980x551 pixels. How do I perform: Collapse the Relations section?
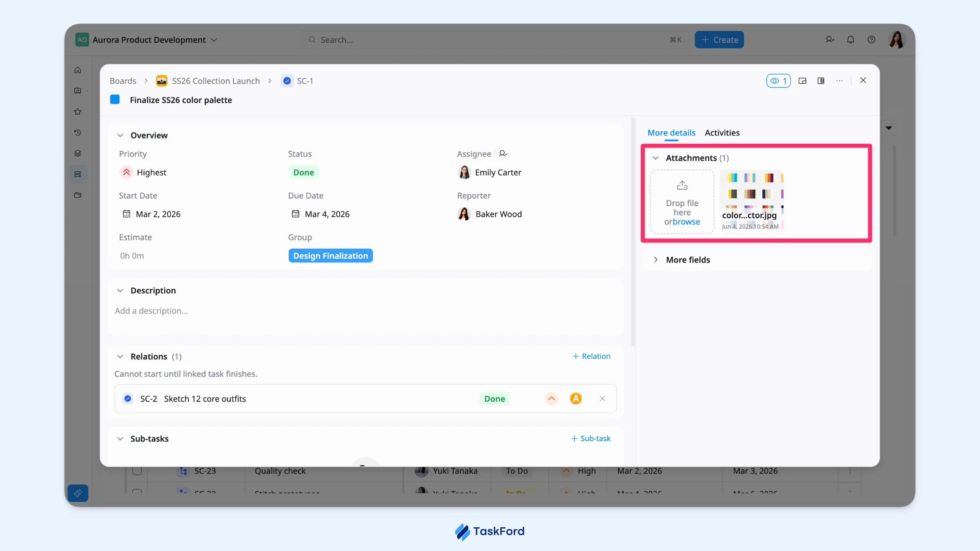pos(120,357)
